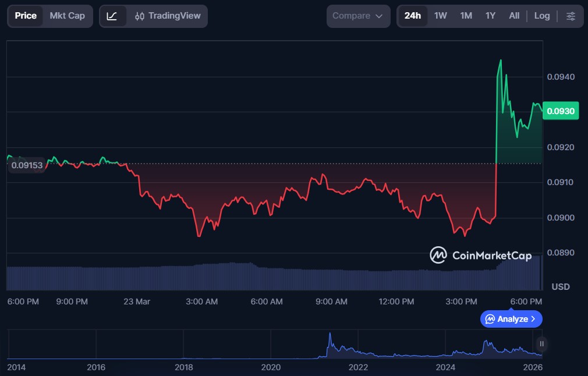Click the price spike peak on the chart
The height and width of the screenshot is (376, 588).
pos(500,61)
